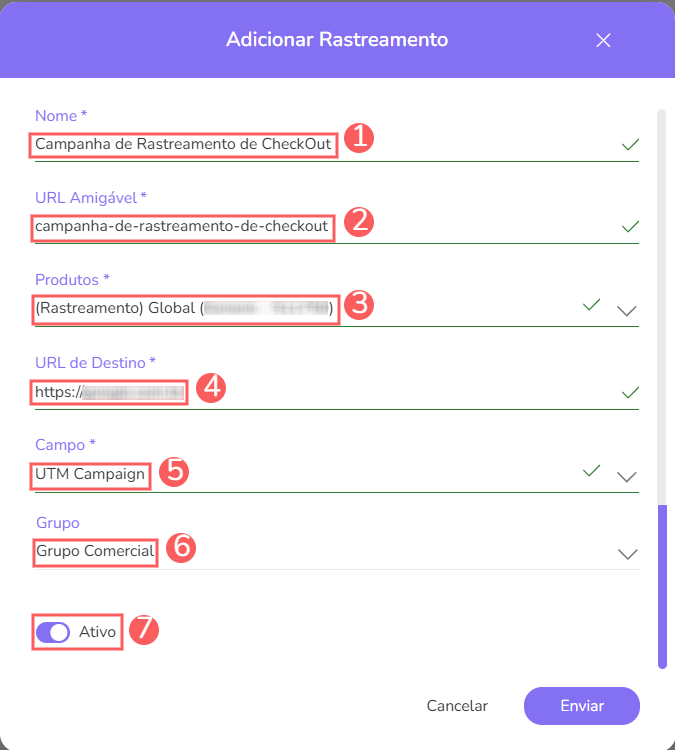Expand the Grupo dropdown chevron
The image size is (675, 750).
click(x=627, y=553)
